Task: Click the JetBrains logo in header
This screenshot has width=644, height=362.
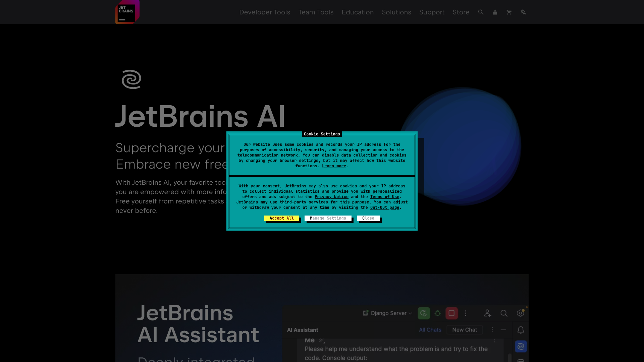Action: pos(127,12)
